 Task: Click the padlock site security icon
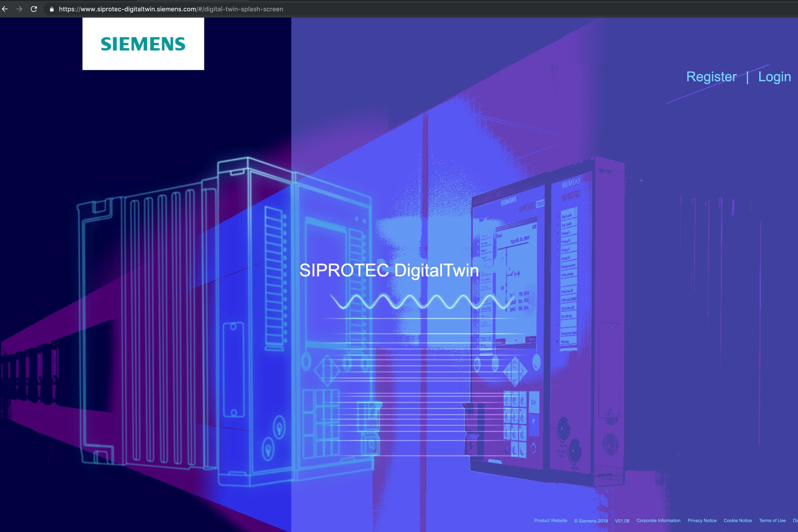[x=52, y=9]
